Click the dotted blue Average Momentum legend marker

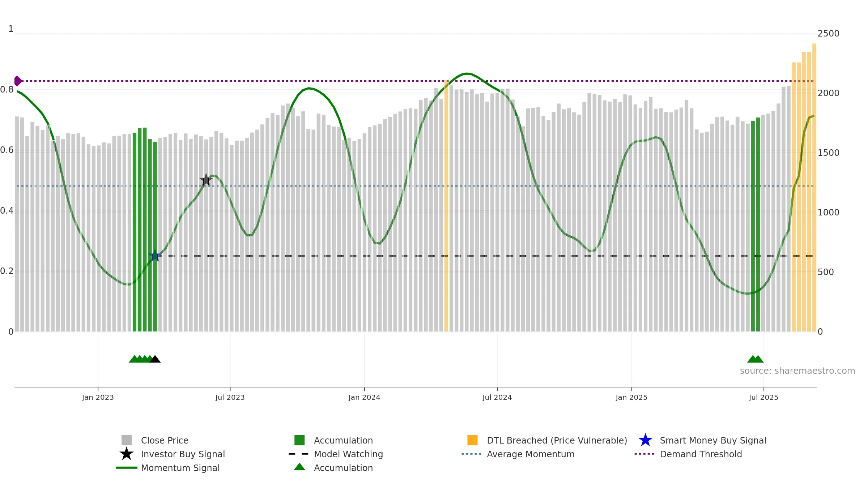[472, 454]
